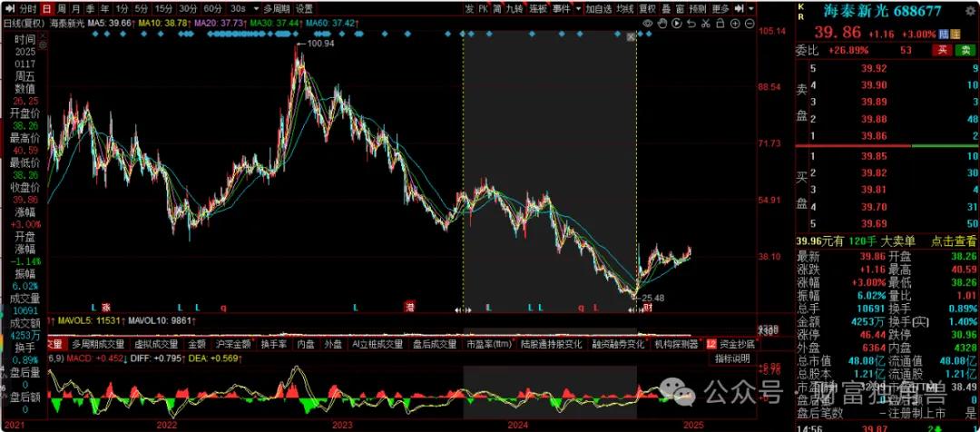
Task: Open 设置 chart settings
Action: pyautogui.click(x=304, y=9)
